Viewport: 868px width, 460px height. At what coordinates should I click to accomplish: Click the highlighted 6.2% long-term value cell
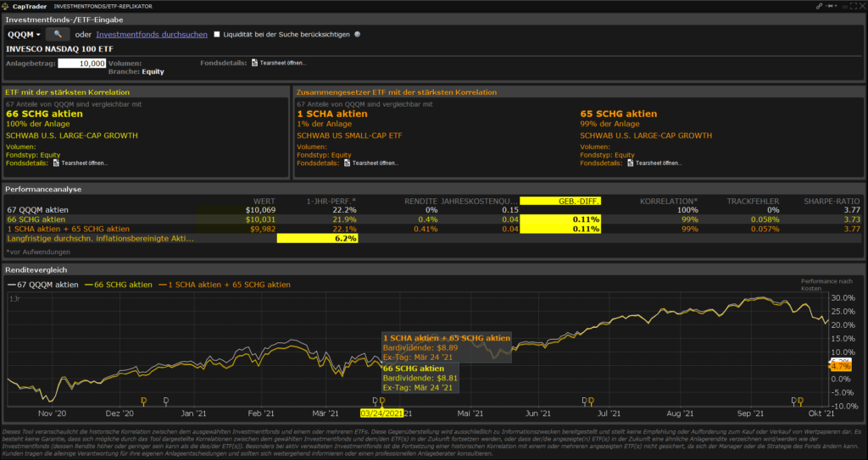[317, 239]
